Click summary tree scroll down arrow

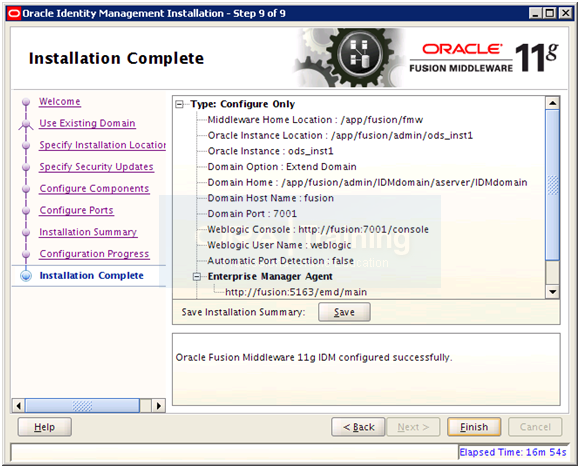tap(553, 292)
